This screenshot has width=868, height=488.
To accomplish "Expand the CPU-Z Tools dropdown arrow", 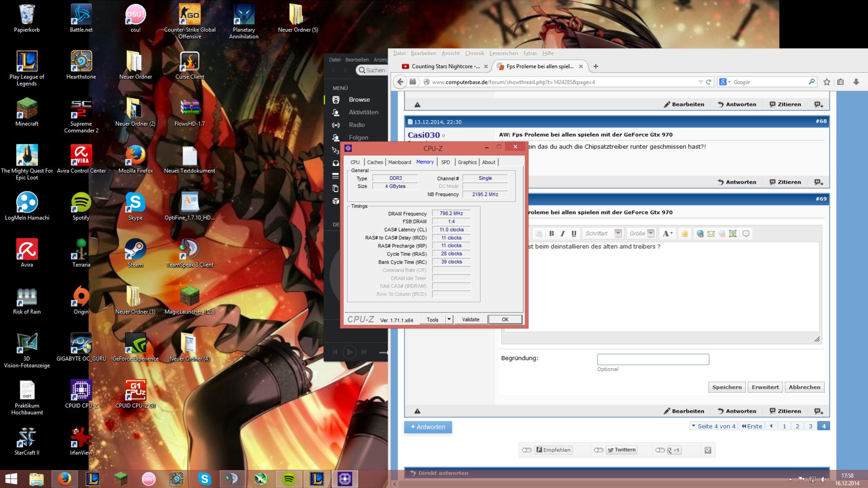I will [449, 319].
